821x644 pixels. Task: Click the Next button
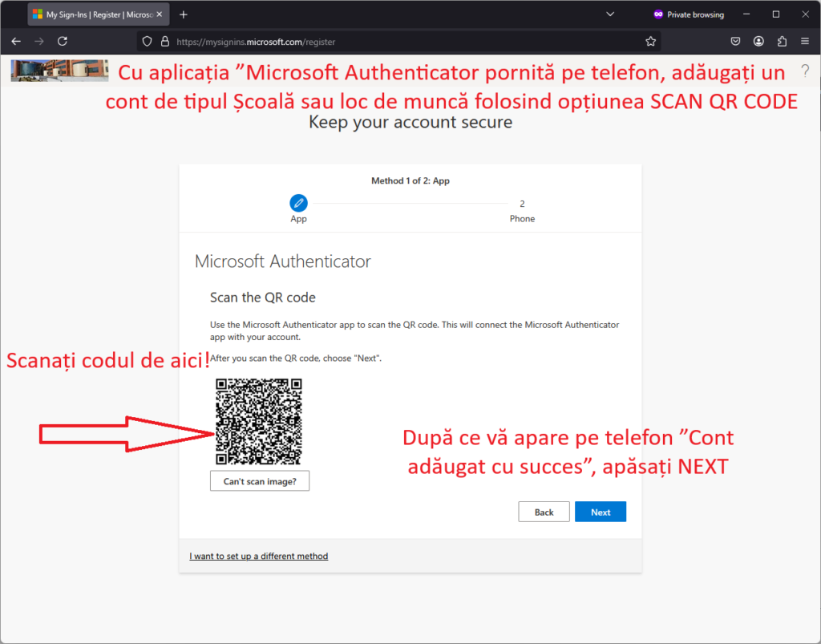[600, 512]
